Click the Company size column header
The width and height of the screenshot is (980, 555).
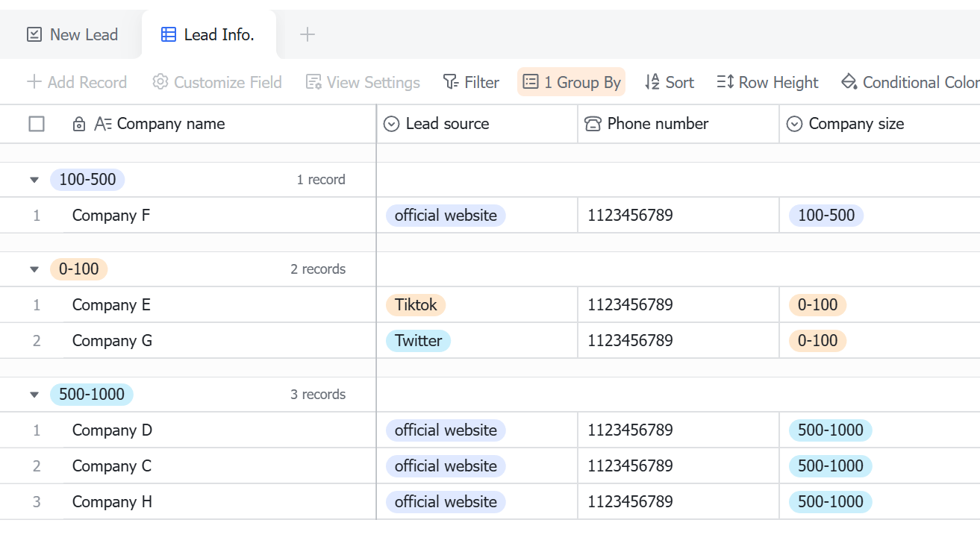coord(880,124)
